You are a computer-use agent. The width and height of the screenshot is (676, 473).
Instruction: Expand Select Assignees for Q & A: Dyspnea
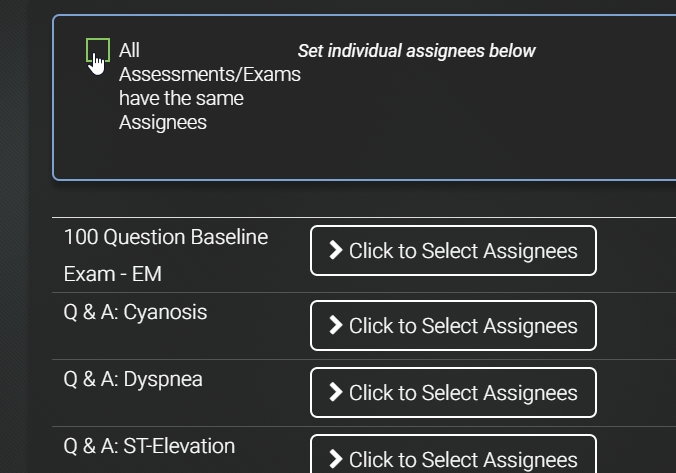pyautogui.click(x=453, y=392)
